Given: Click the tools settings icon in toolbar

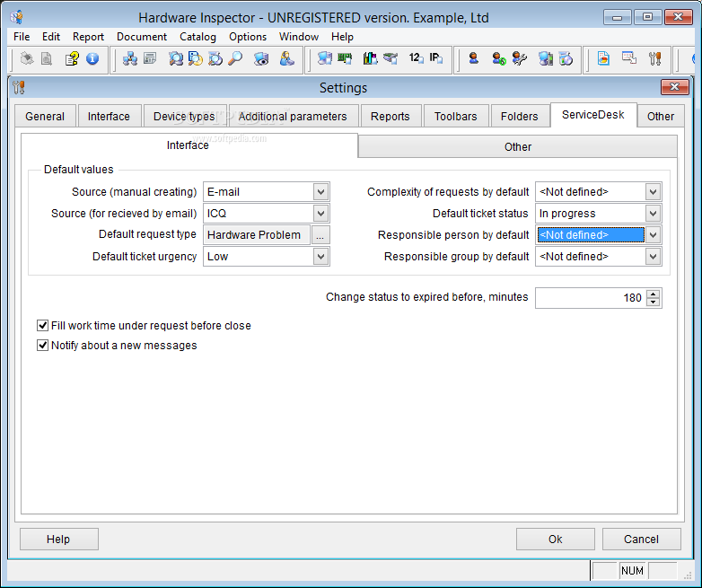Looking at the screenshot, I should [654, 58].
